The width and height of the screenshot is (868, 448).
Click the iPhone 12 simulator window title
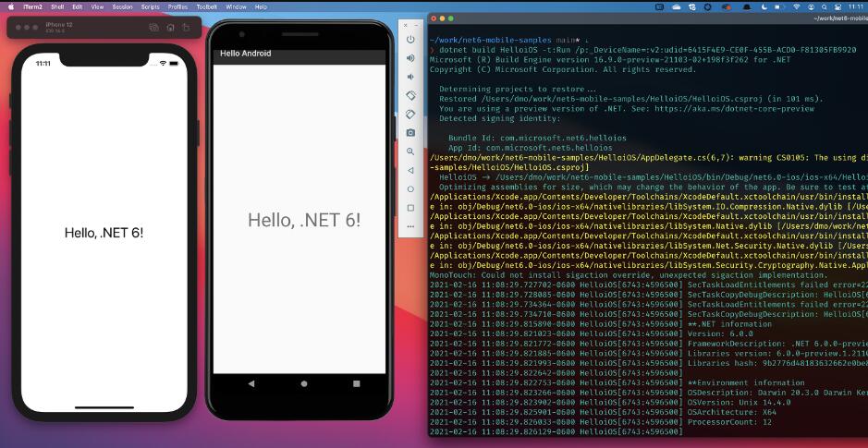pos(58,25)
